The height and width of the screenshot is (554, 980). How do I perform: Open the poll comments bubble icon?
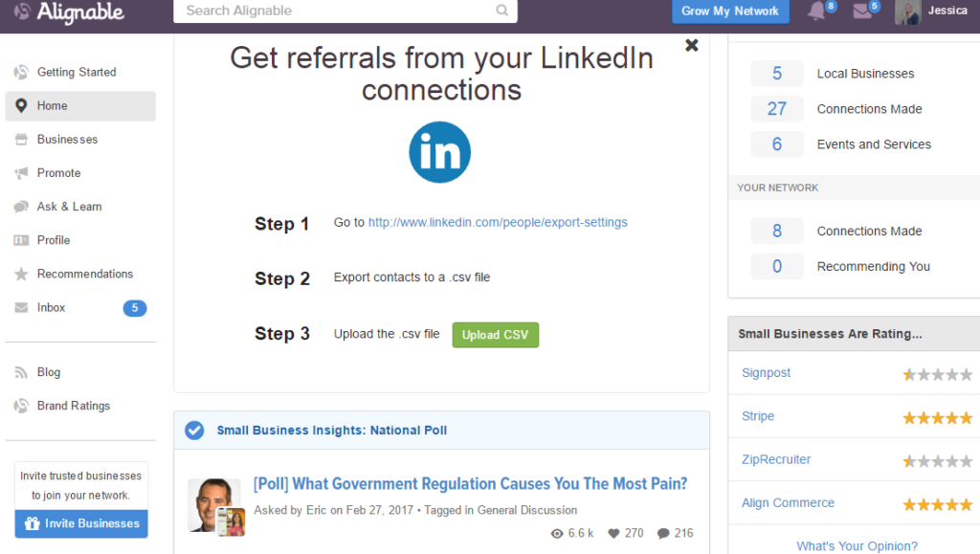tap(663, 533)
